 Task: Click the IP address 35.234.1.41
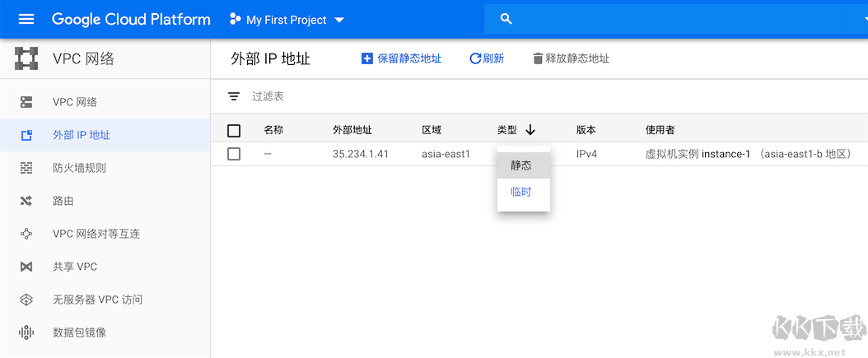(361, 155)
